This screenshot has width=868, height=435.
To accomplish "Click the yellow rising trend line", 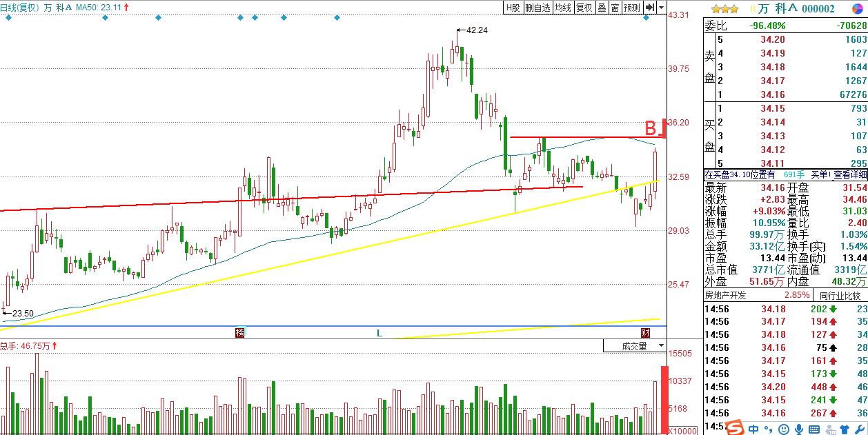I will coord(330,254).
